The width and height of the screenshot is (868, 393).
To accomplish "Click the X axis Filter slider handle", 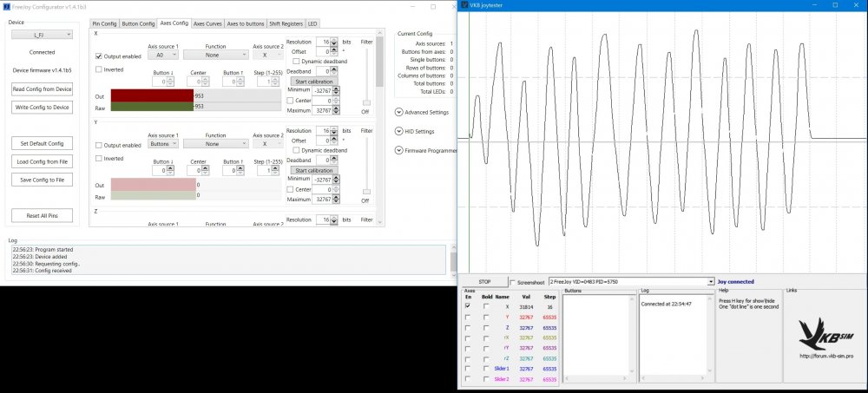I will coord(365,102).
